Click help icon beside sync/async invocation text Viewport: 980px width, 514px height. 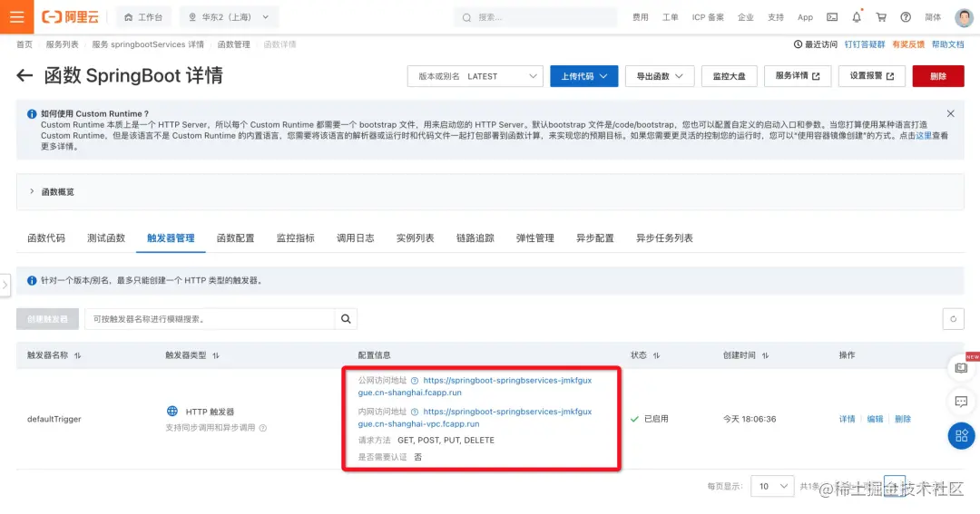pos(263,428)
